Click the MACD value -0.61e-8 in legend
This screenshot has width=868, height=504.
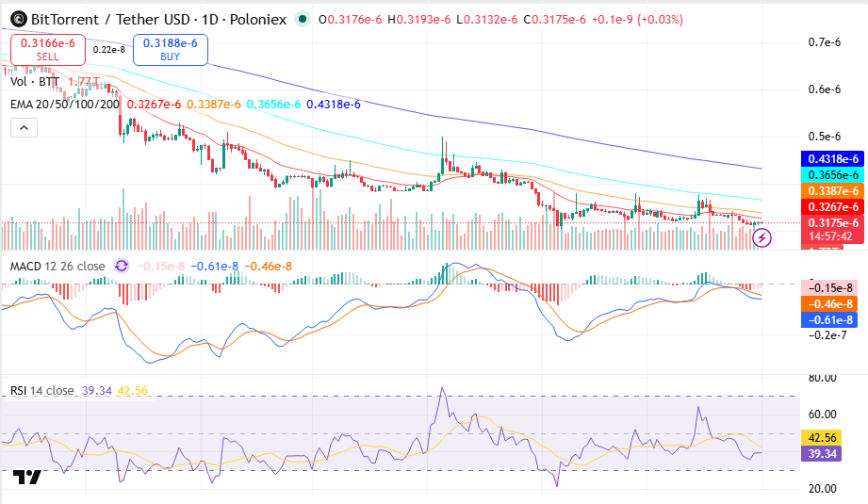click(x=215, y=266)
